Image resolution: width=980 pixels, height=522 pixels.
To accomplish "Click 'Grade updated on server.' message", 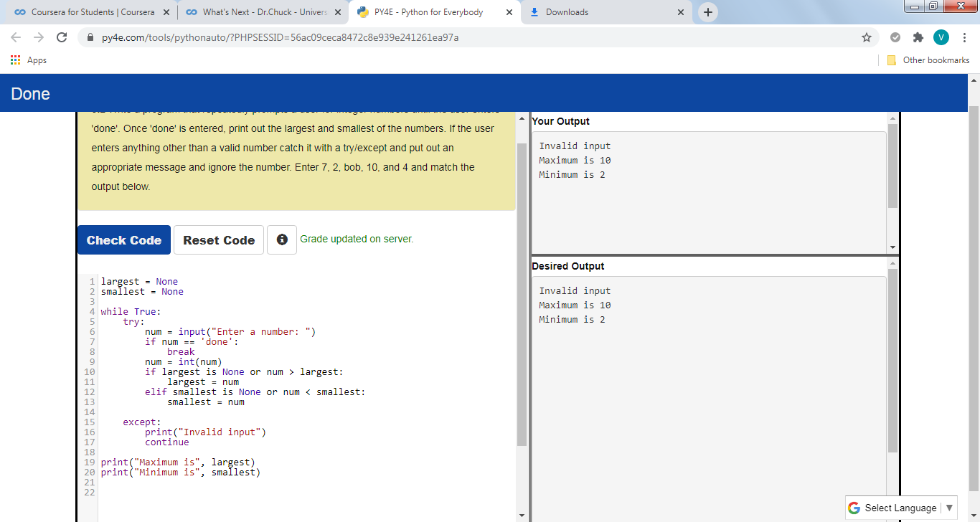I will coord(357,239).
